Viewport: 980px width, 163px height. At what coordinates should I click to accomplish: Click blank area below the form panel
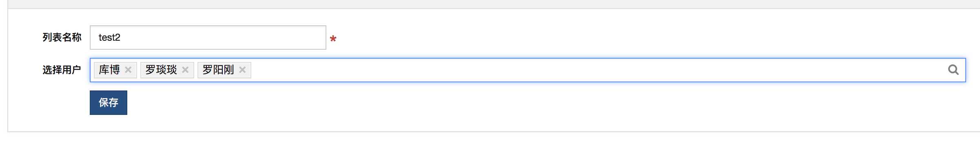coord(490,149)
